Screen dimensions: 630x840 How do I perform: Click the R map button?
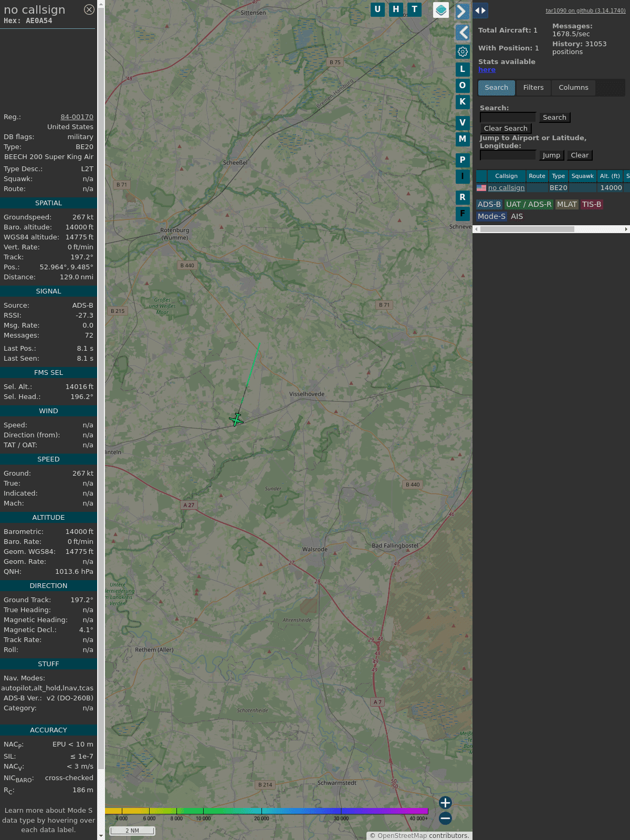pos(463,197)
